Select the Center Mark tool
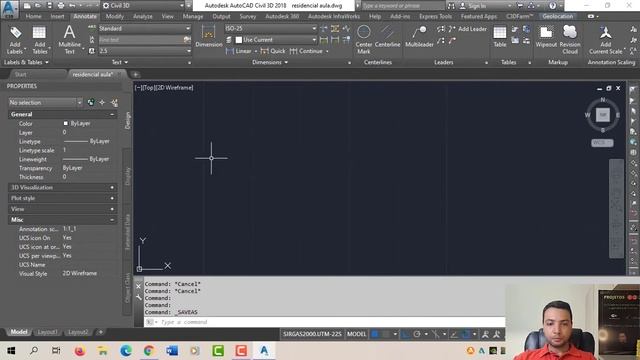Viewport: 640px width, 360px height. tap(364, 40)
